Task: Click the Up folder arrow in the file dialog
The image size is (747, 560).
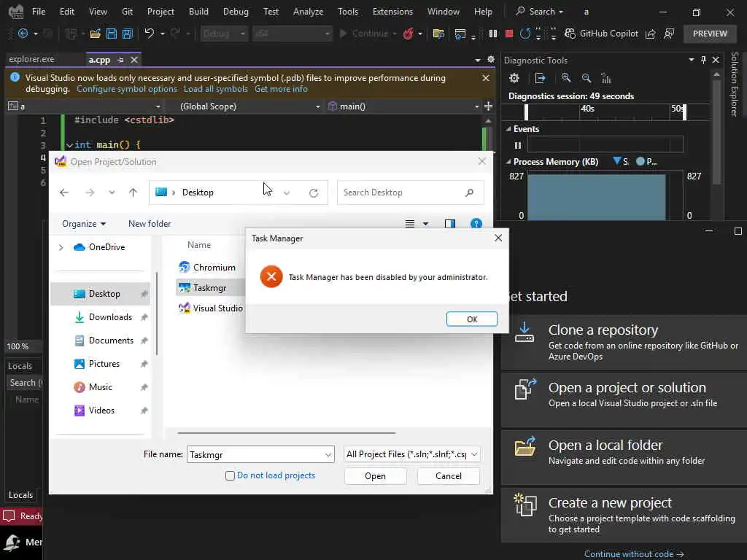Action: point(133,192)
